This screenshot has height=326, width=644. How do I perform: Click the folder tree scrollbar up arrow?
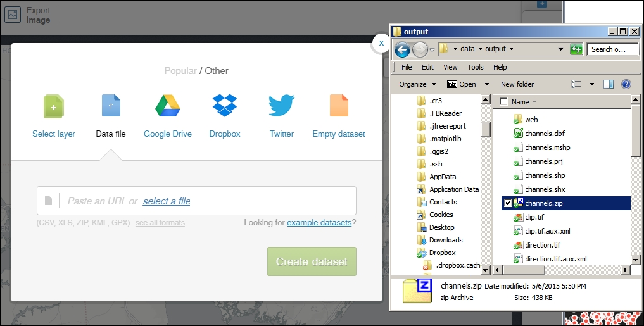486,100
